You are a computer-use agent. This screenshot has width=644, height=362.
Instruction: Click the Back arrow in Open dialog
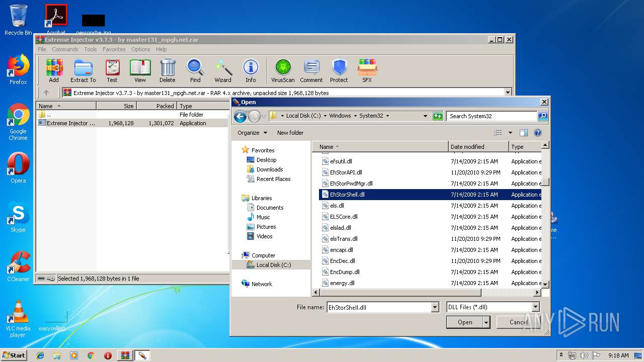click(x=240, y=117)
